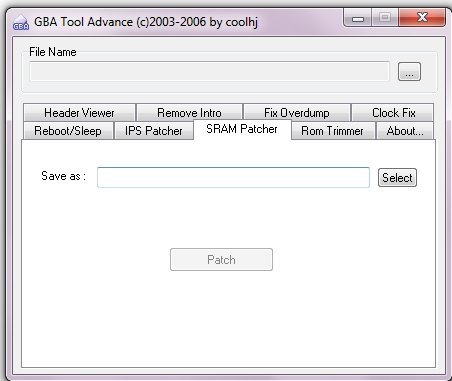Screen dimensions: 452x381
Task: Focus the Save as input field
Action: [x=233, y=177]
